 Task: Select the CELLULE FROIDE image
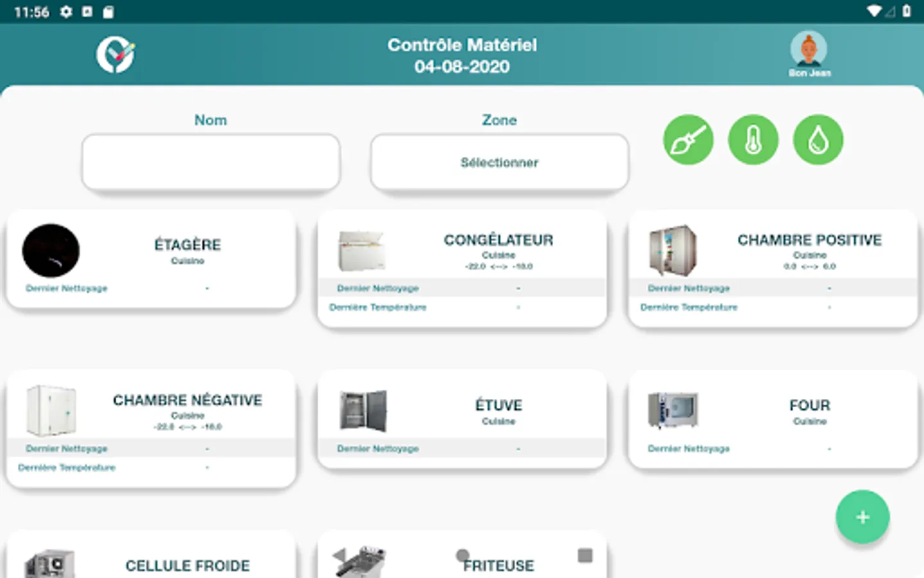click(50, 564)
